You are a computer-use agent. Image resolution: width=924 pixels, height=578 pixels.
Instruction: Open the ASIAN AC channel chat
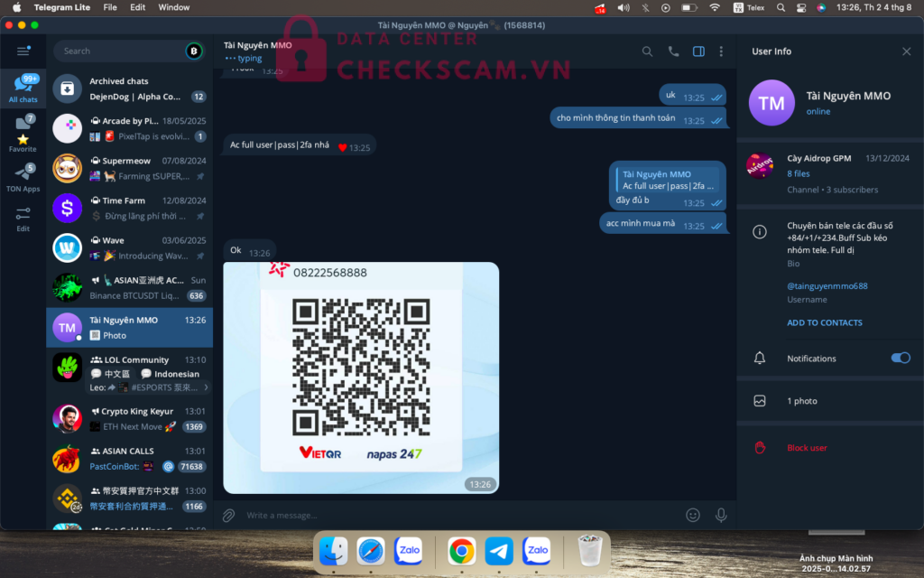pyautogui.click(x=130, y=288)
